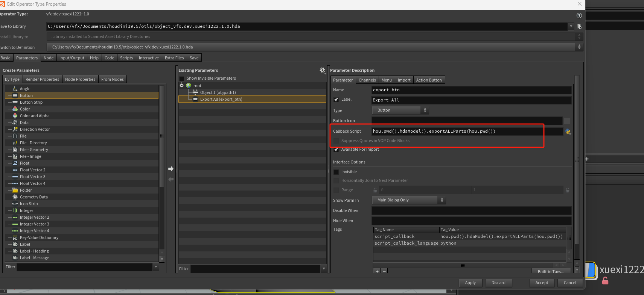The image size is (644, 295).
Task: Select the Folder parameter type
Action: [x=26, y=190]
